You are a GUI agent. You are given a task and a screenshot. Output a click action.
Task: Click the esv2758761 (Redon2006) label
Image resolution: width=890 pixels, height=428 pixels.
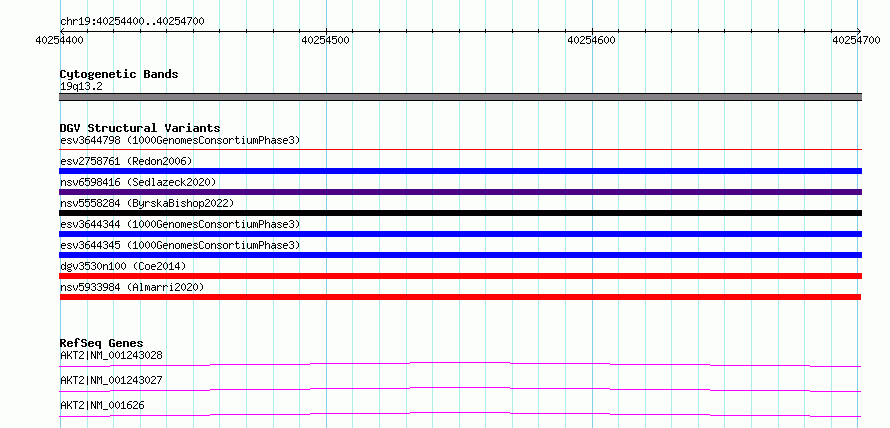(126, 161)
